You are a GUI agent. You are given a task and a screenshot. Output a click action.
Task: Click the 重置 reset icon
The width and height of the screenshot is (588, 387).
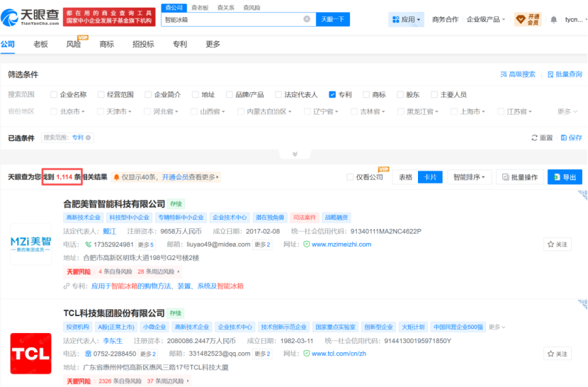[x=534, y=138]
